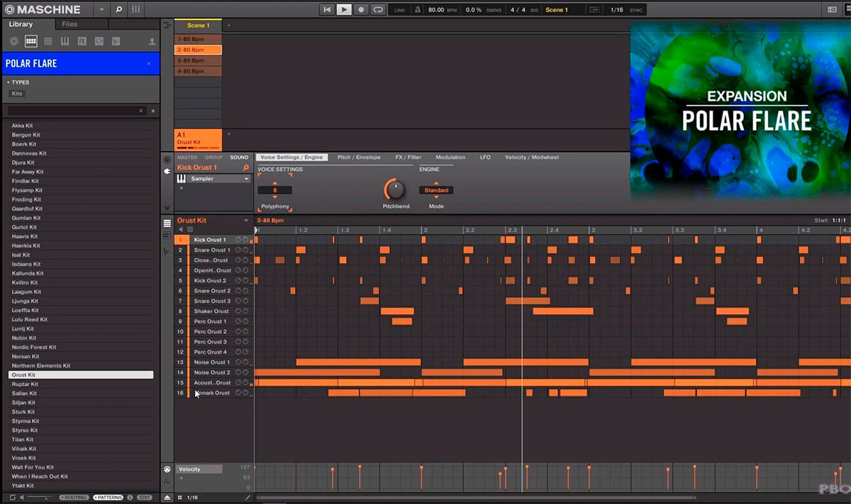
Task: Clear the browser search text
Action: pyautogui.click(x=141, y=111)
